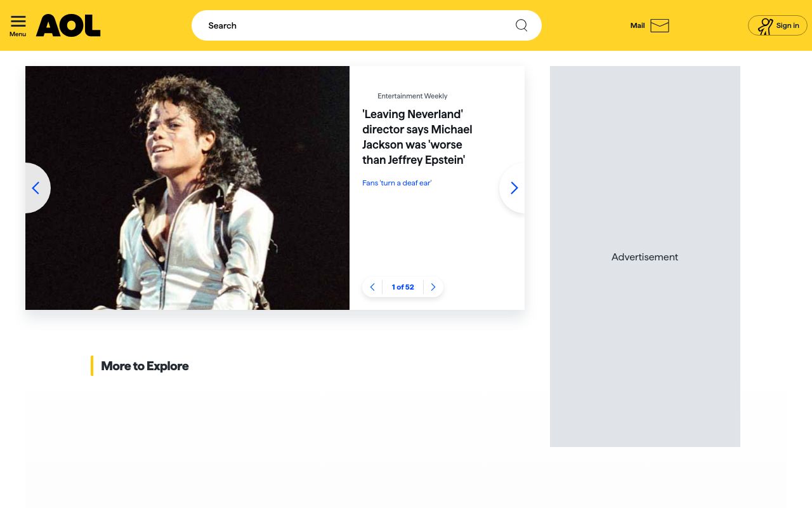Click the 1 of 52 slide counter
The image size is (812, 508).
click(x=403, y=287)
